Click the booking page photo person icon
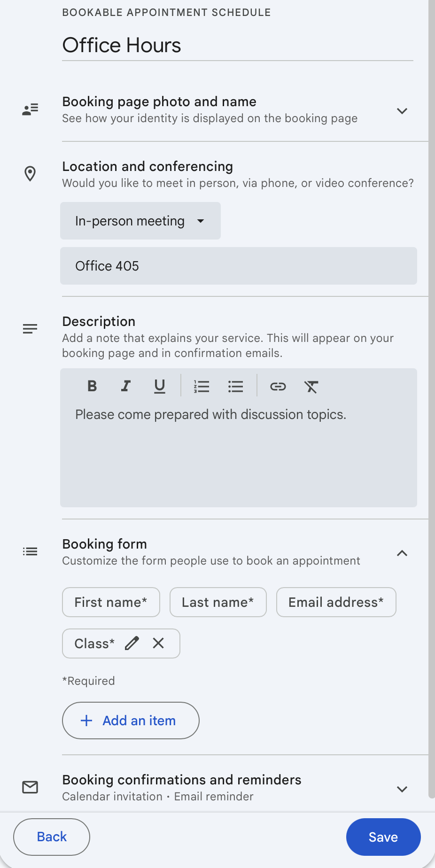The width and height of the screenshot is (435, 868). pos(30,110)
